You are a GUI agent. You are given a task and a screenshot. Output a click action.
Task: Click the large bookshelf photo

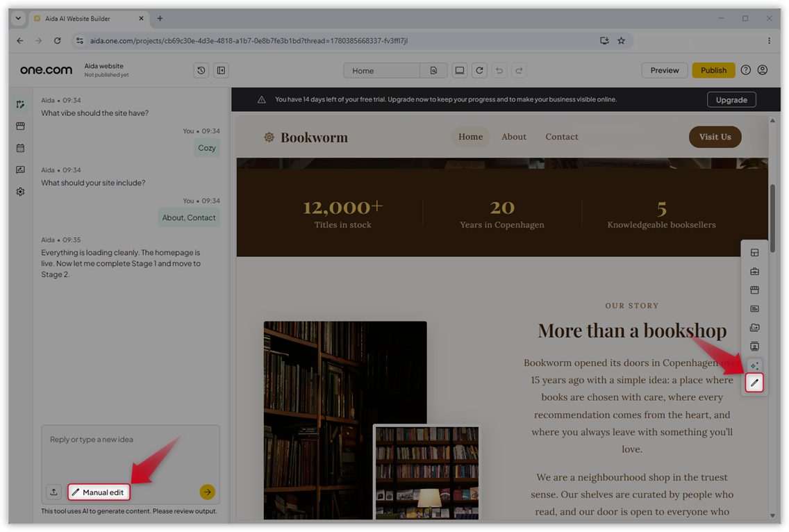coord(345,372)
